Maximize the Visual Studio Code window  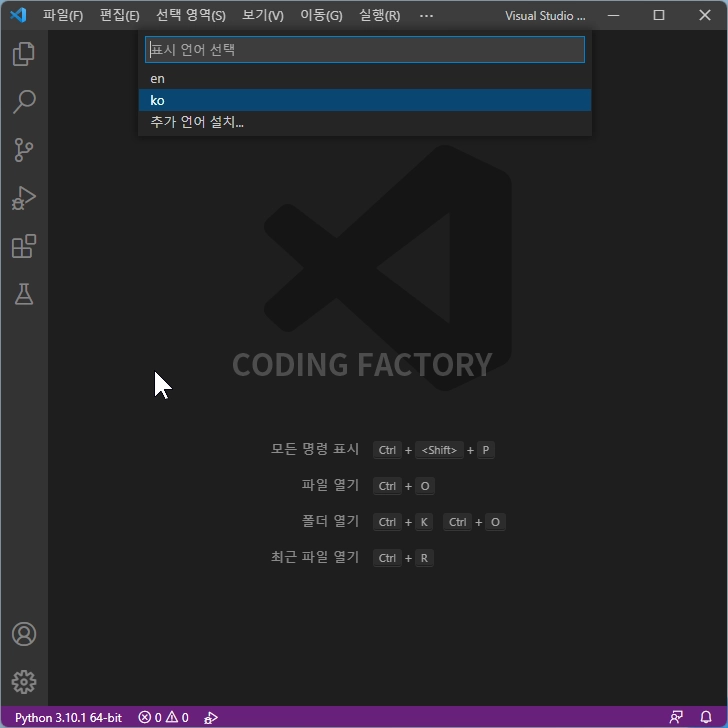(659, 15)
